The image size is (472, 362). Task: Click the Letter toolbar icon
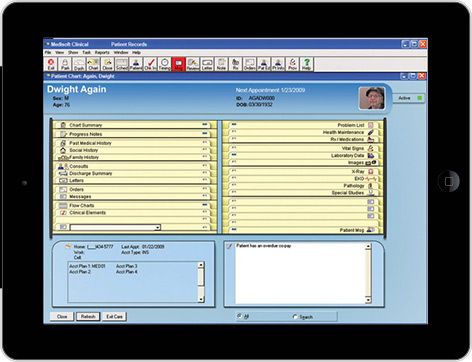click(x=207, y=64)
